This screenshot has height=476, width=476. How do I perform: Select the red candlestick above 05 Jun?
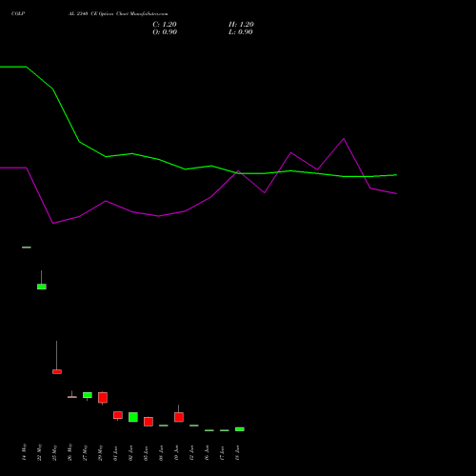pos(149,422)
